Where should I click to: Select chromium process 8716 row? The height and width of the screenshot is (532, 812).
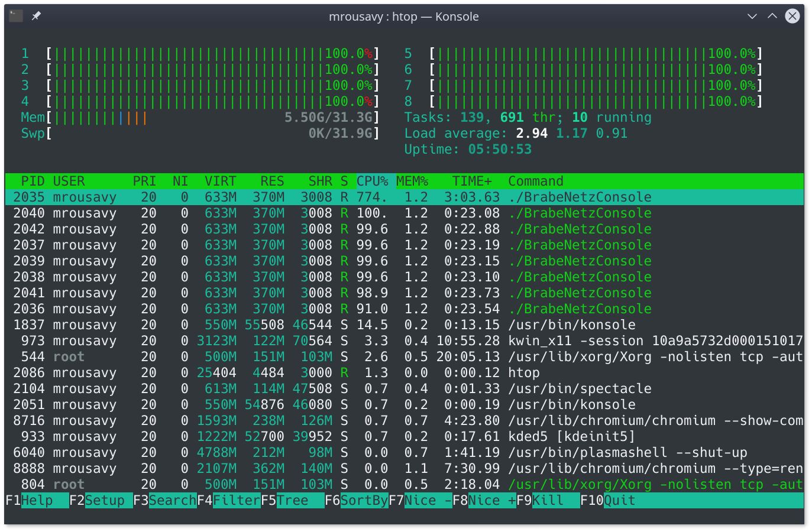tap(405, 421)
